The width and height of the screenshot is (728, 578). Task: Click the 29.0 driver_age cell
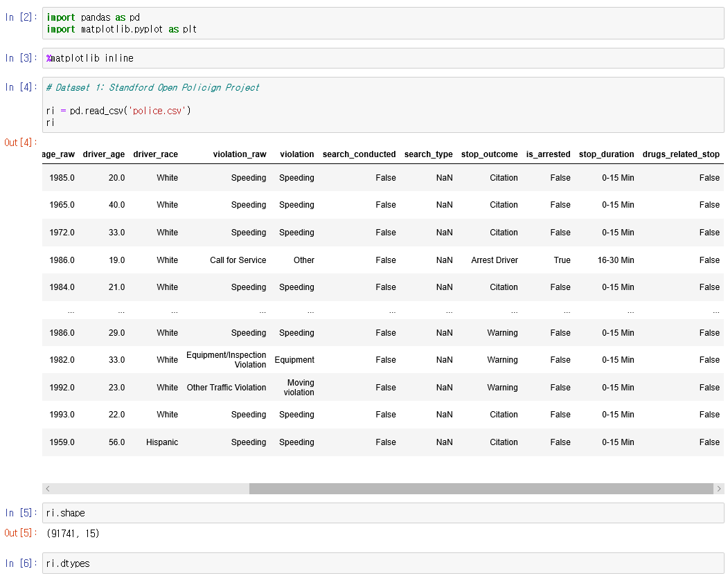(116, 333)
